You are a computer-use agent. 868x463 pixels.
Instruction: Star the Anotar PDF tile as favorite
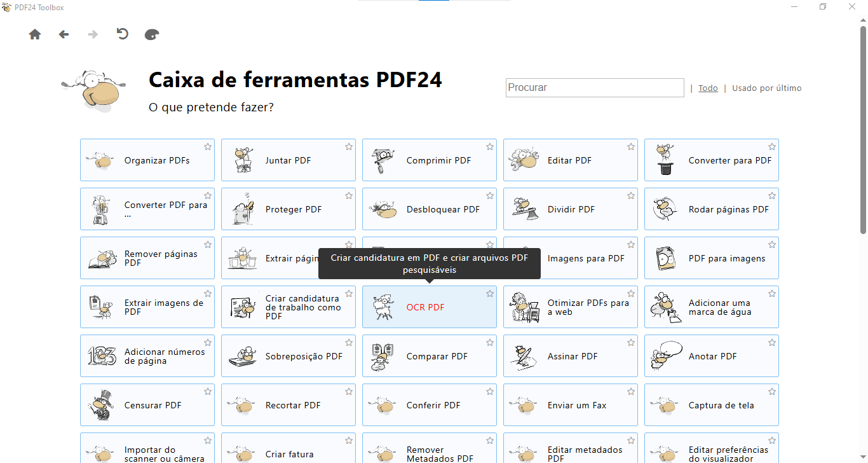pyautogui.click(x=772, y=343)
